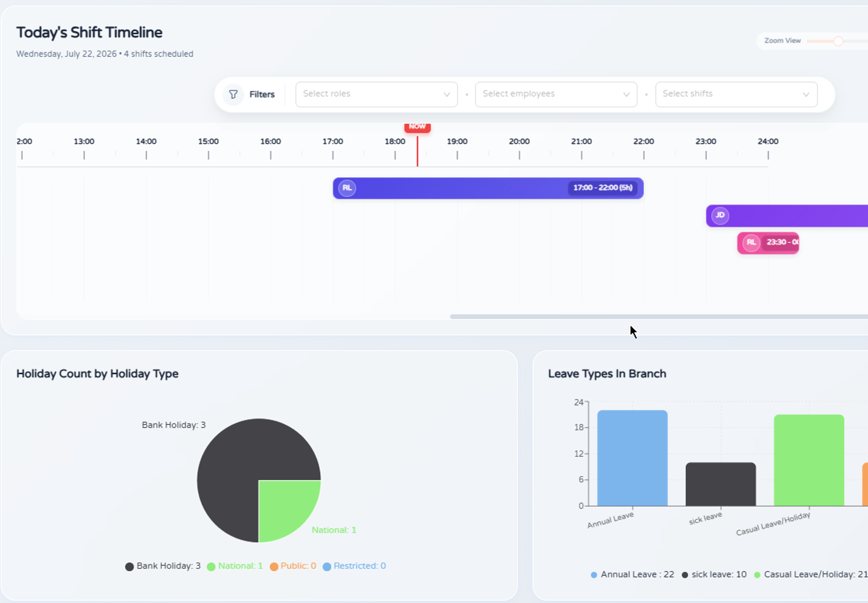Click the RL avatar on the 17:00 shift
Image resolution: width=868 pixels, height=603 pixels.
[x=347, y=188]
